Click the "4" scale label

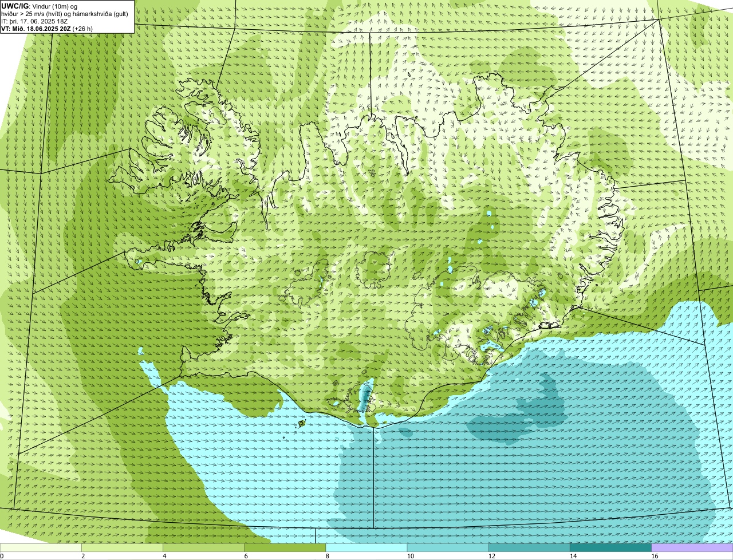(164, 556)
